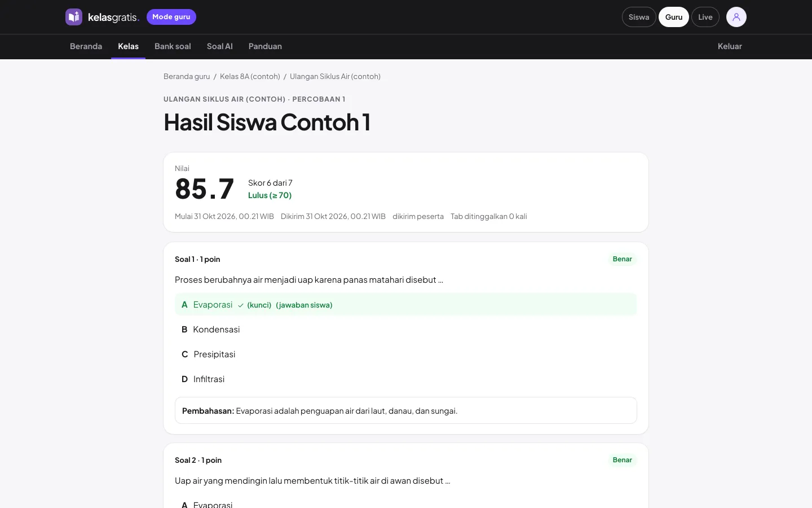Switch to Siswa mode

tap(639, 17)
